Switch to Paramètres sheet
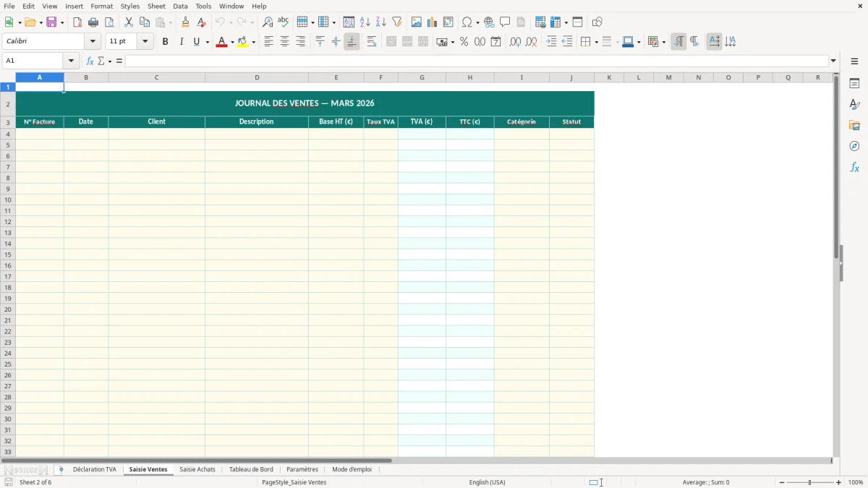Viewport: 868px width, 488px height. (x=302, y=470)
